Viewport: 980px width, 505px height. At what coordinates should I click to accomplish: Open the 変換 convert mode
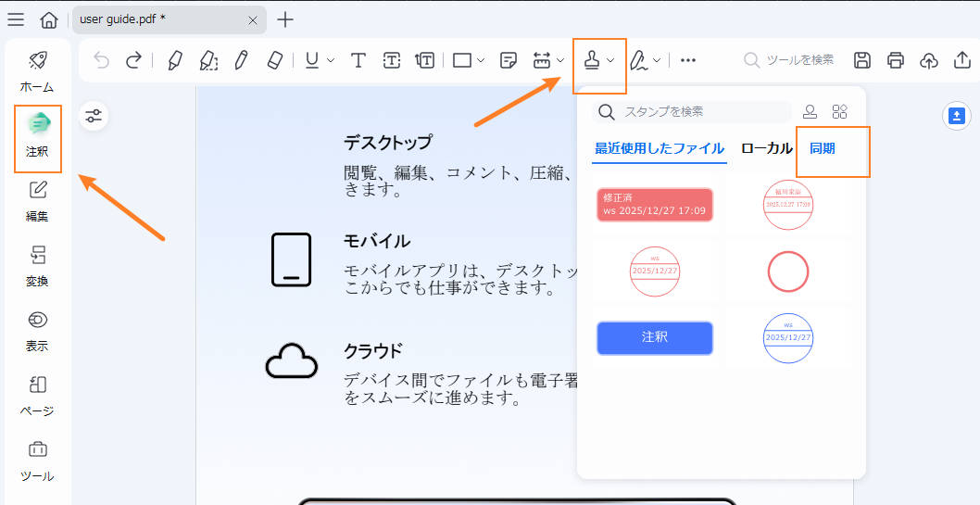pos(37,266)
